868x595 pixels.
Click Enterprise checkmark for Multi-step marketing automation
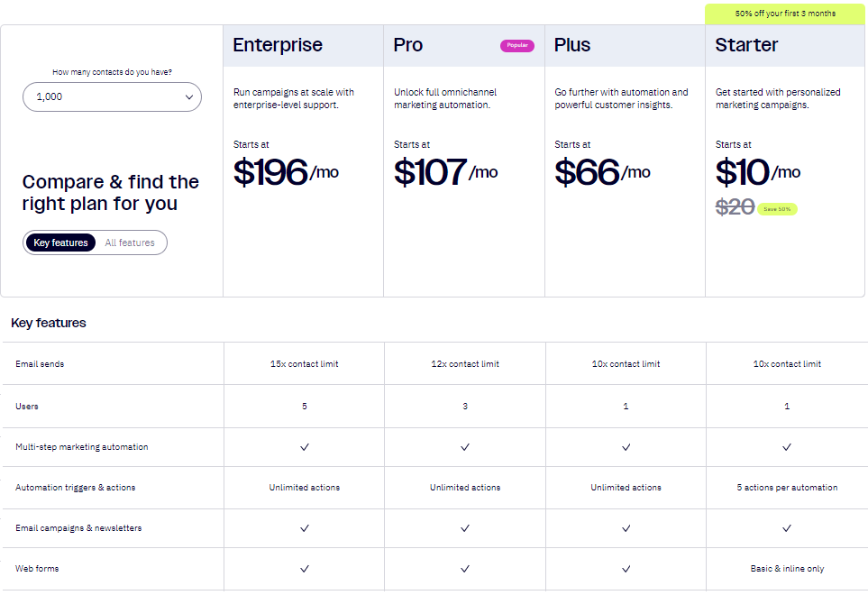click(305, 447)
